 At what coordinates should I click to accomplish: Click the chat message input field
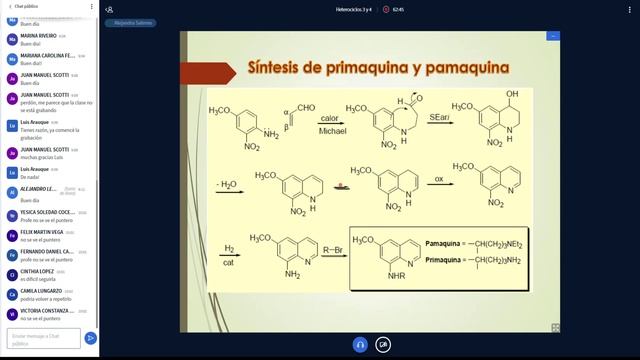[44, 338]
